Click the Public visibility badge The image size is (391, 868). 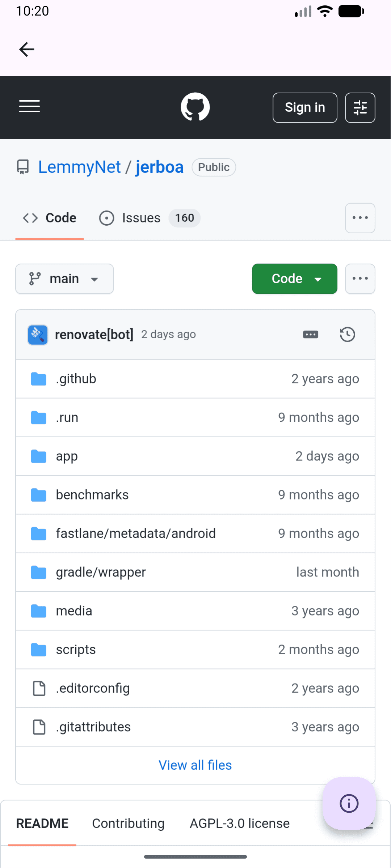pyautogui.click(x=214, y=167)
